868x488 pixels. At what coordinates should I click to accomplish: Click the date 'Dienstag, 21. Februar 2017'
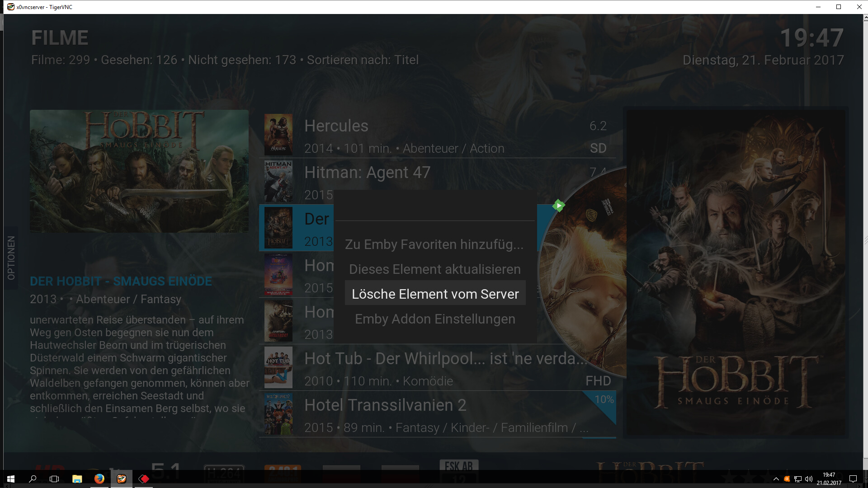[763, 60]
